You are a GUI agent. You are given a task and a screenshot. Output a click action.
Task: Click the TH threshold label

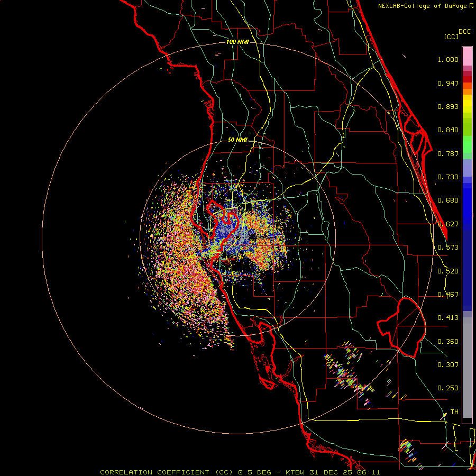[454, 412]
